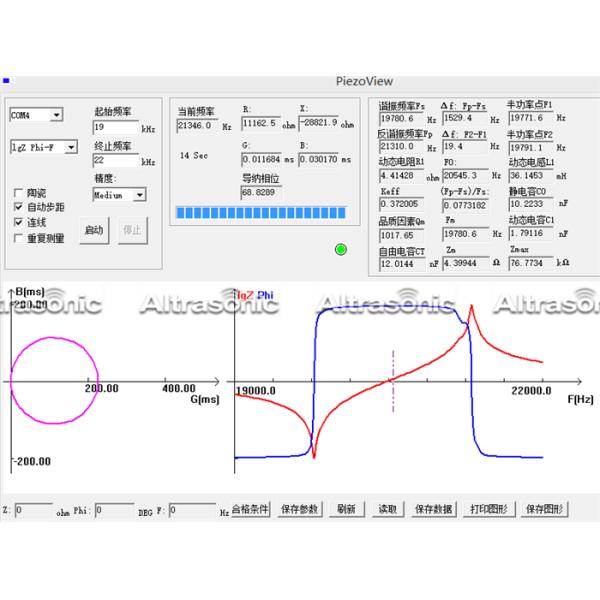Viewport: 600px width, 600px height.
Task: Uncheck the 连线 checkbox
Action: [18, 222]
